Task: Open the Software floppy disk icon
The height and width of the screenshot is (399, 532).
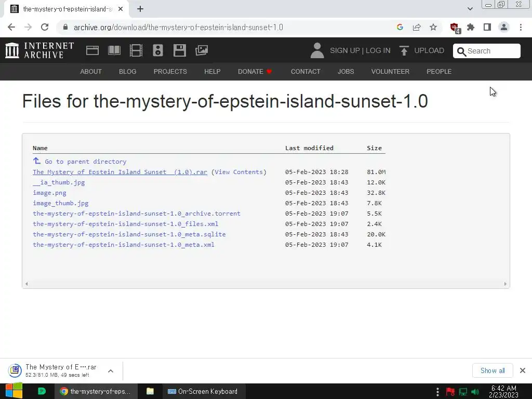Action: point(179,50)
